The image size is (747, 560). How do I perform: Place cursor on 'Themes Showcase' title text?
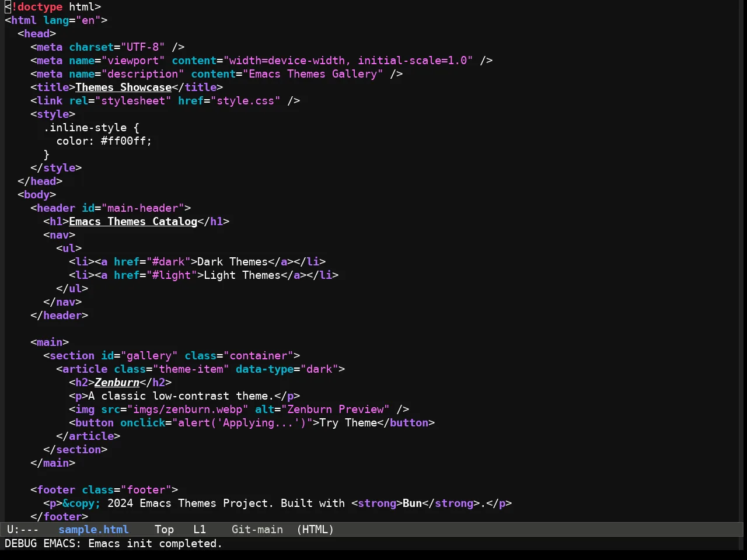[124, 87]
